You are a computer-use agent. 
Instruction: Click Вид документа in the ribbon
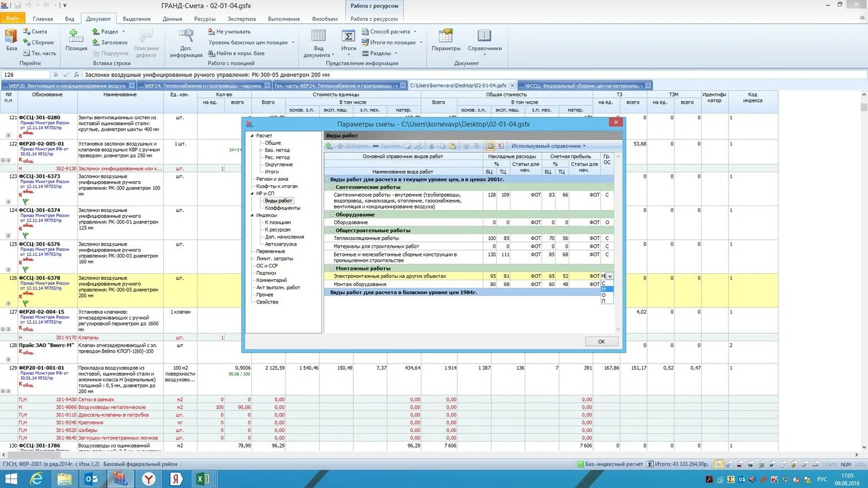318,43
